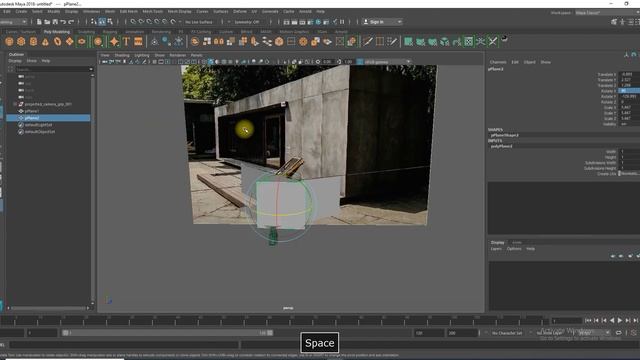Click the Multi-Cut tool shelf icon
640x360 pixels.
[368, 41]
